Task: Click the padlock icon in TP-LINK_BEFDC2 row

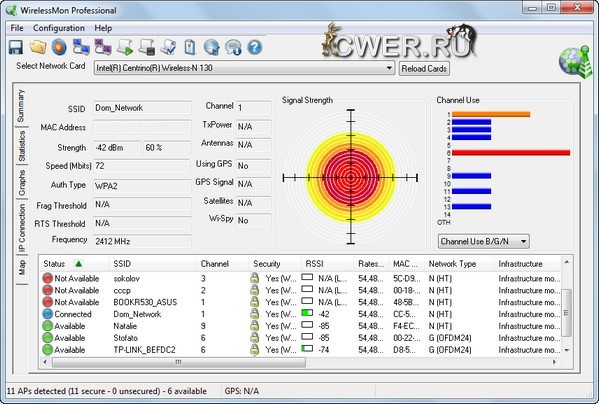Action: point(254,349)
